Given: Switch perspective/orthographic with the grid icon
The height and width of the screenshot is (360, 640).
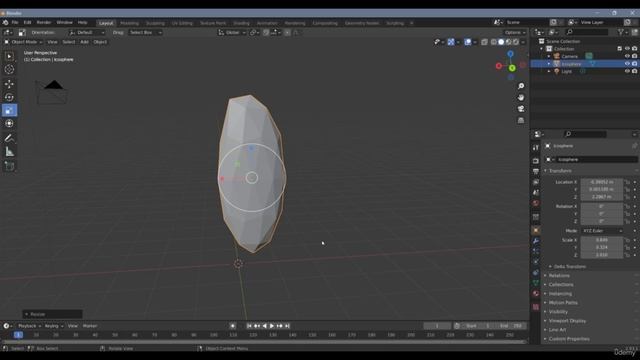Looking at the screenshot, I should pos(521,120).
